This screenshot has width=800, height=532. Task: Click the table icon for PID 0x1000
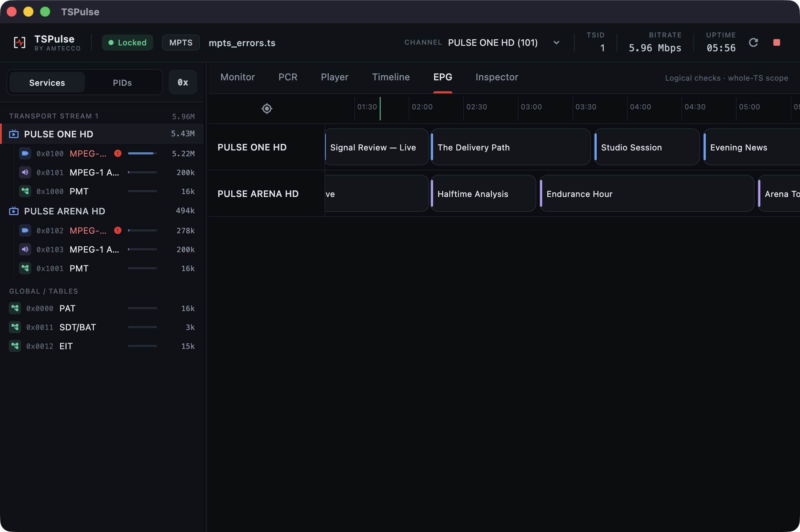tap(25, 191)
